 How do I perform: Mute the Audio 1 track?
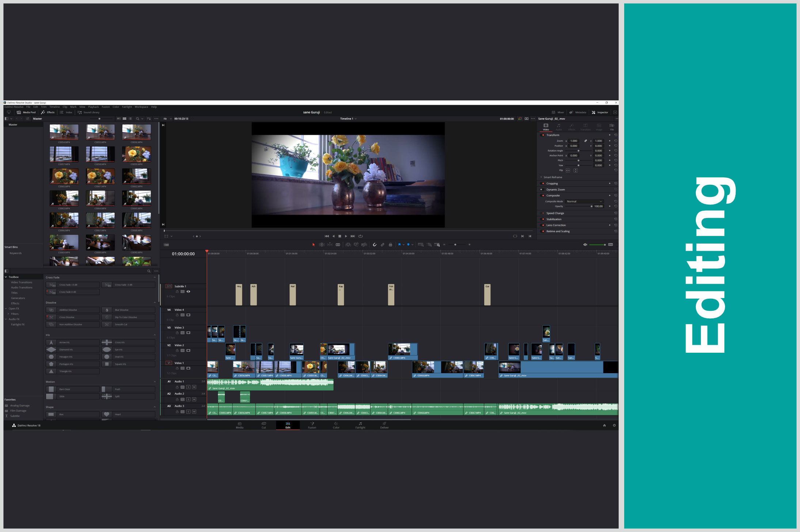(194, 387)
